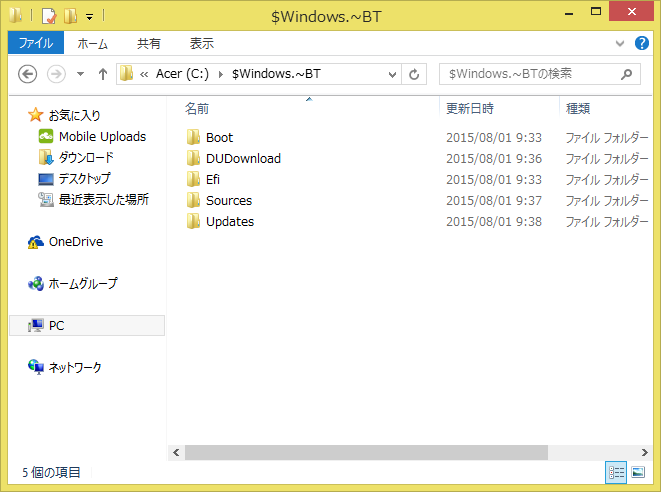Open デスクトップ in navigation pane
Image resolution: width=661 pixels, height=492 pixels.
click(x=85, y=178)
